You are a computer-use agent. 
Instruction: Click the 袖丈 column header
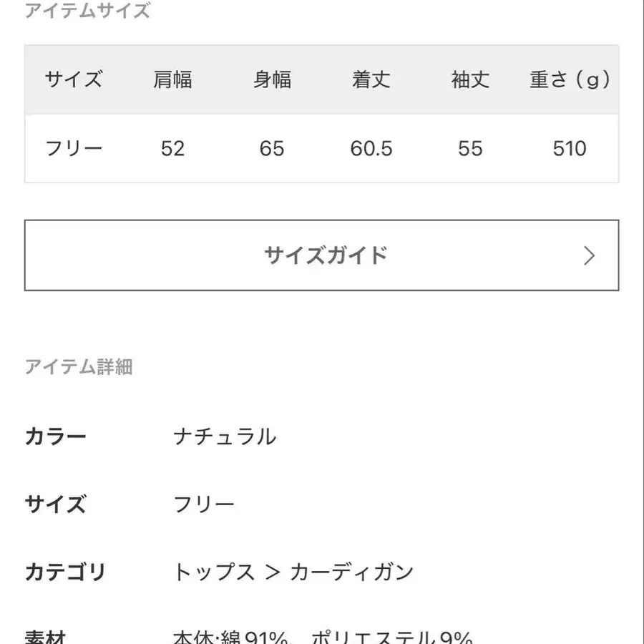pos(469,80)
